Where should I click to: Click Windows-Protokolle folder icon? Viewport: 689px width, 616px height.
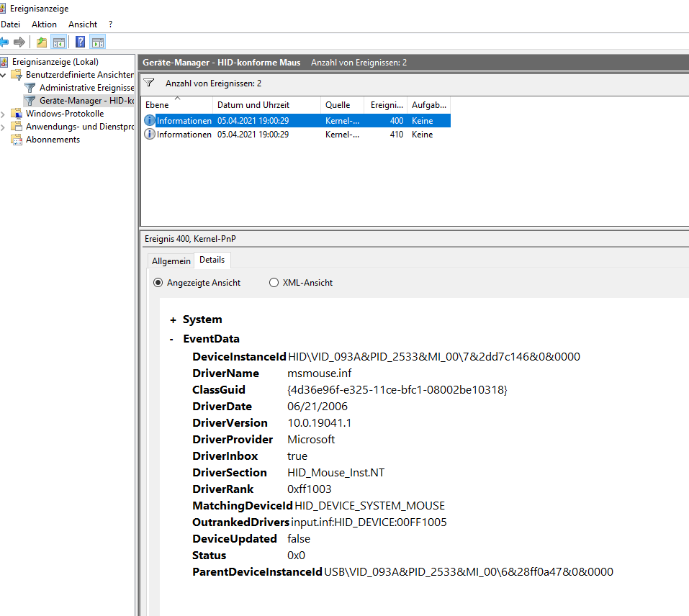[x=17, y=114]
